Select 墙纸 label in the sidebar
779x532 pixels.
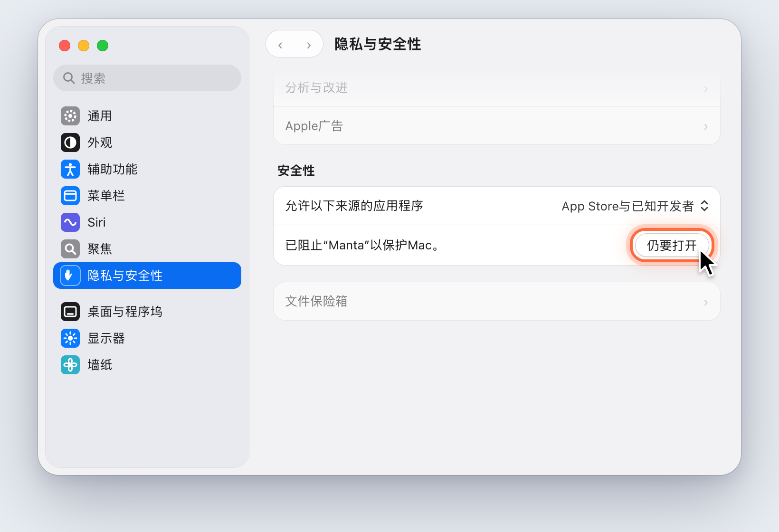100,365
